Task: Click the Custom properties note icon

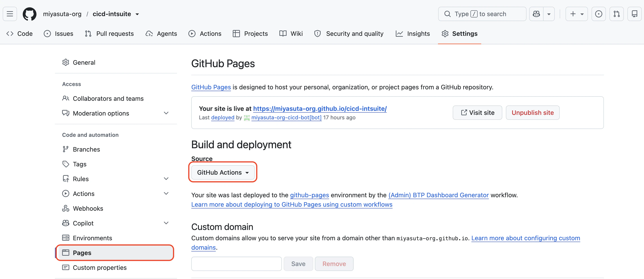Action: 66,268
